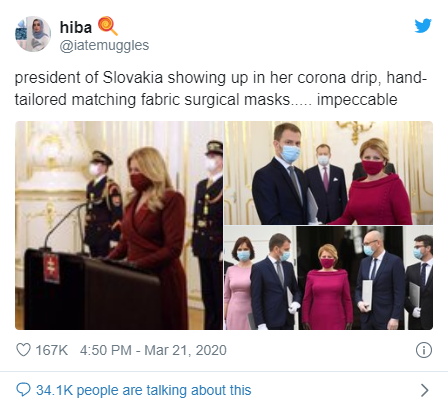The image size is (448, 405).
Task: Click the display name hiba
Action: [76, 27]
